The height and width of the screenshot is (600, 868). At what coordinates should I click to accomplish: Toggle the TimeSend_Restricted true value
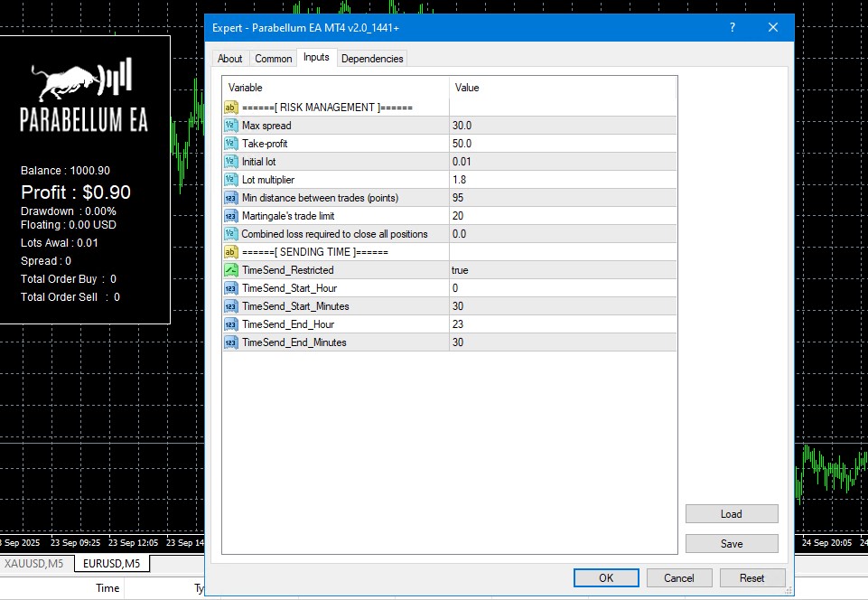563,270
